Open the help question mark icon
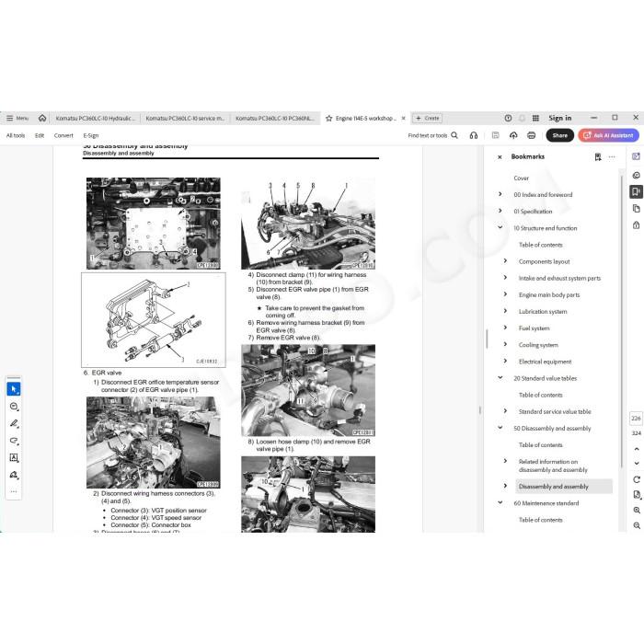The height and width of the screenshot is (644, 644). click(x=508, y=118)
